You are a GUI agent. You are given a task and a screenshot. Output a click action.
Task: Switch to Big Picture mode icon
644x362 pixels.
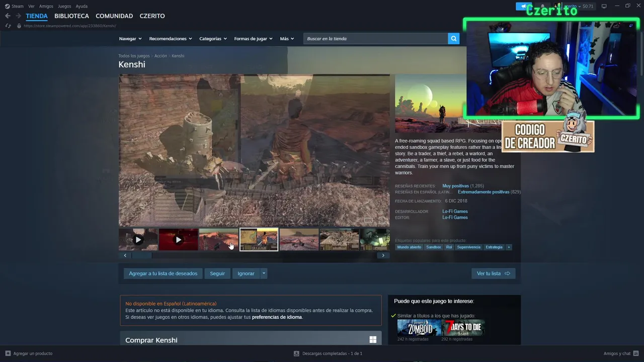(x=604, y=6)
